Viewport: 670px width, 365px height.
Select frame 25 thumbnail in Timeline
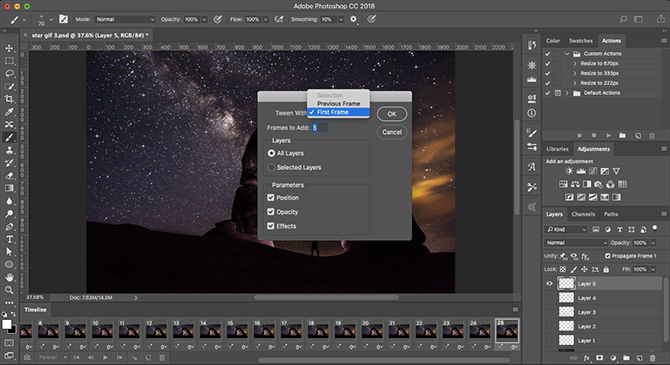tap(507, 330)
